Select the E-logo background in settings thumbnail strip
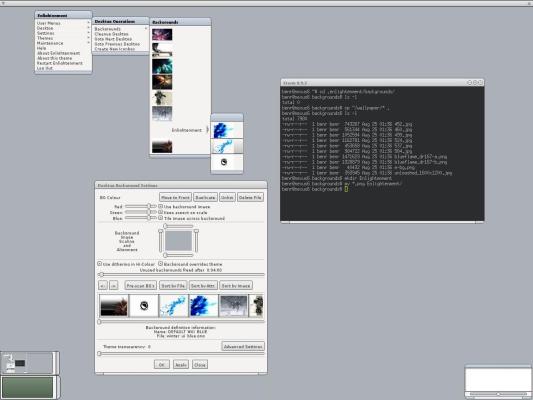This screenshot has width=533, height=400. [144, 306]
